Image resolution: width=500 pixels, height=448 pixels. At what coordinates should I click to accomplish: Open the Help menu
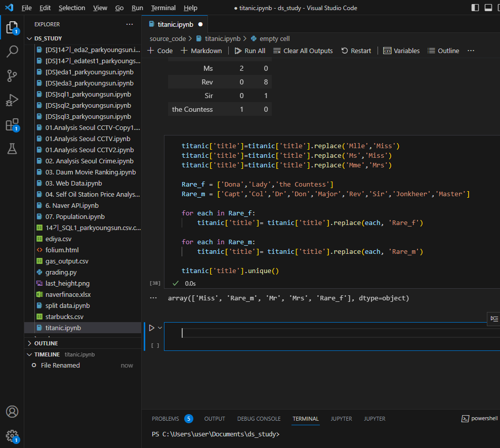(x=190, y=8)
